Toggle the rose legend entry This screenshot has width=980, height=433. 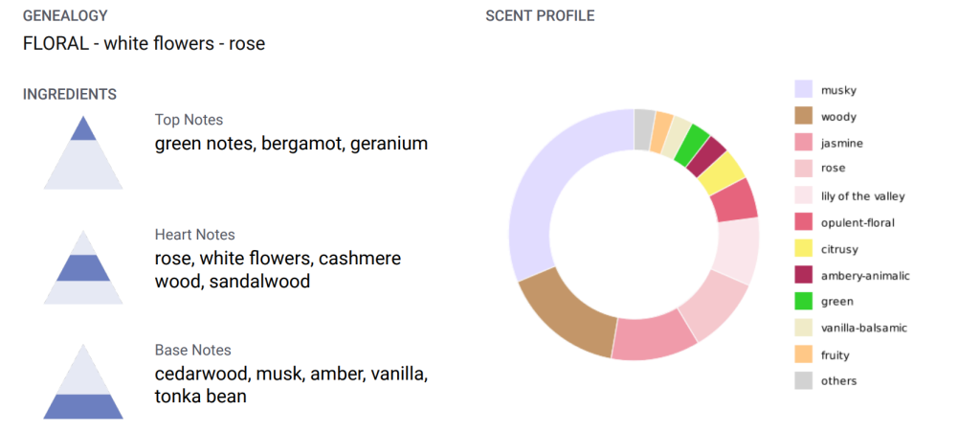click(833, 169)
